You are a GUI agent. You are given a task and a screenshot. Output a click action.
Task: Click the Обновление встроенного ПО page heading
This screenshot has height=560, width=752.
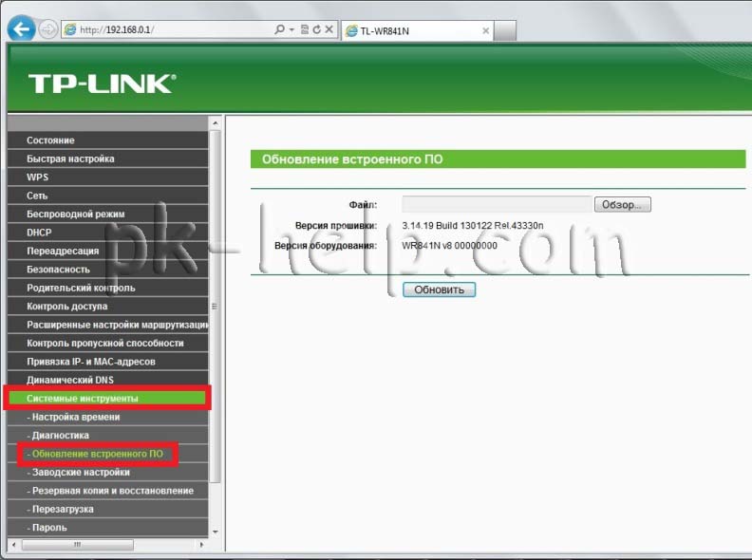point(352,159)
